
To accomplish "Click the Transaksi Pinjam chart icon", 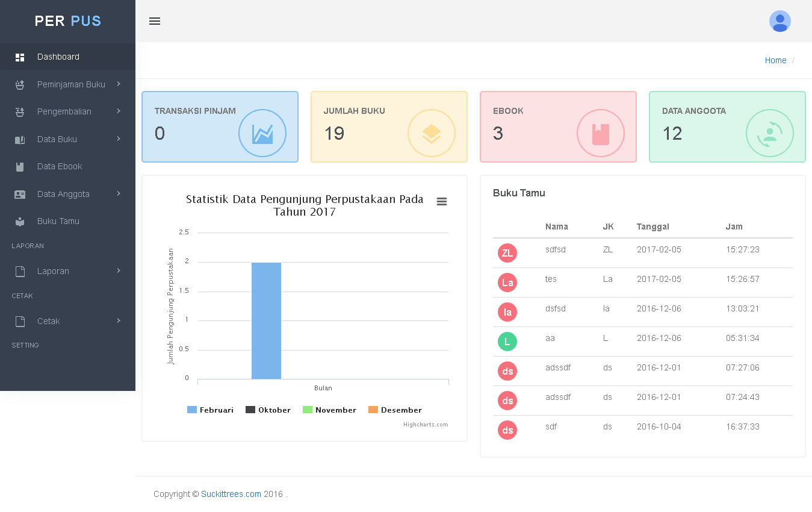I will [262, 133].
